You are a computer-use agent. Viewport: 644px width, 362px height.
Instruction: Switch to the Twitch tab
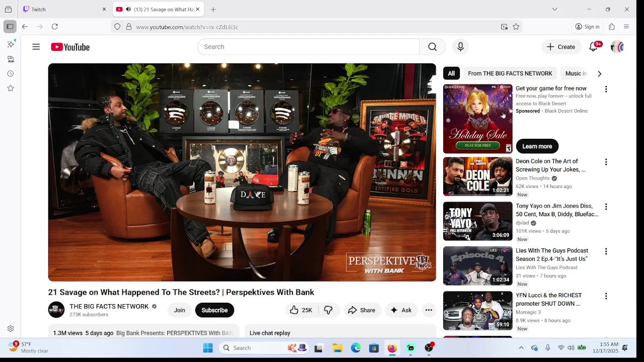click(64, 9)
